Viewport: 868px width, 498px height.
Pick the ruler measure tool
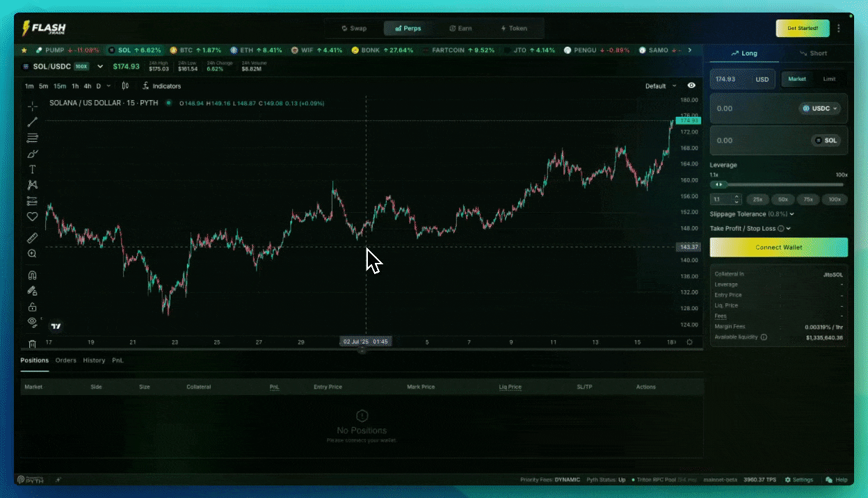tap(32, 238)
